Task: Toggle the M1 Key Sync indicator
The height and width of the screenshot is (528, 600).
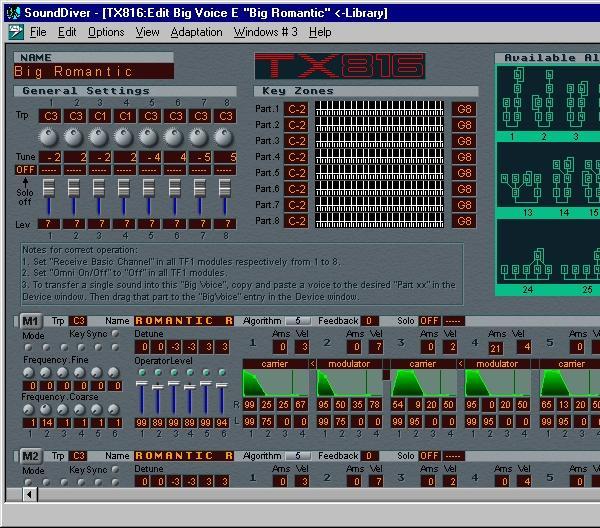Action: point(114,334)
